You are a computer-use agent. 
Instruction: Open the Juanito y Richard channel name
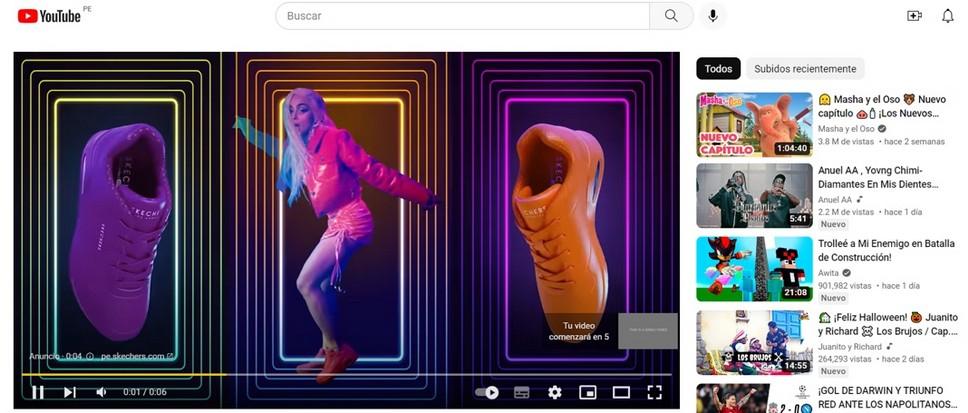coord(851,346)
